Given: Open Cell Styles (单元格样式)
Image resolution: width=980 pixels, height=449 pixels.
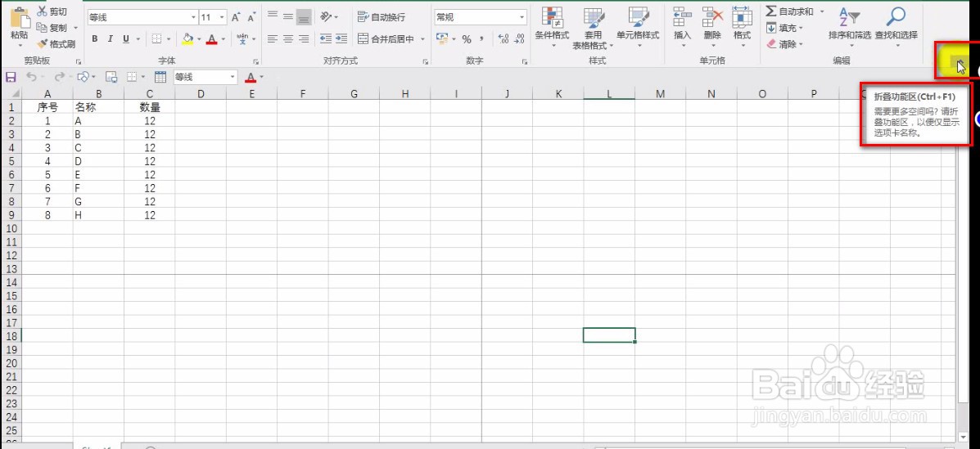Looking at the screenshot, I should (638, 28).
